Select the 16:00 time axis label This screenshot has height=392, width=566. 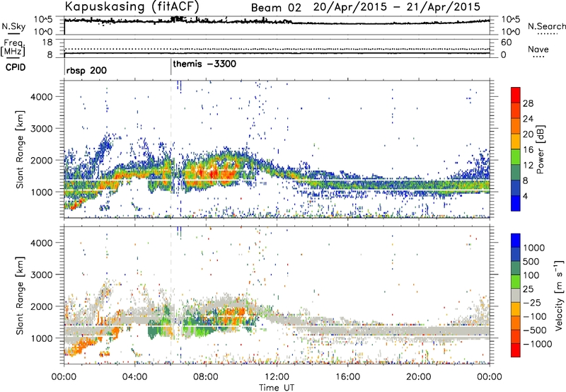pyautogui.click(x=347, y=377)
